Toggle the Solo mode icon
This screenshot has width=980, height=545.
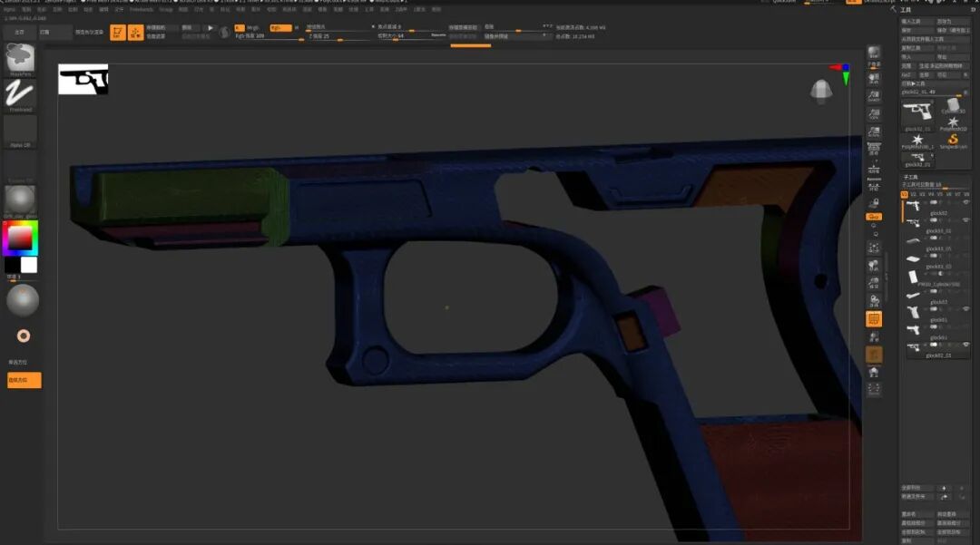[x=874, y=373]
